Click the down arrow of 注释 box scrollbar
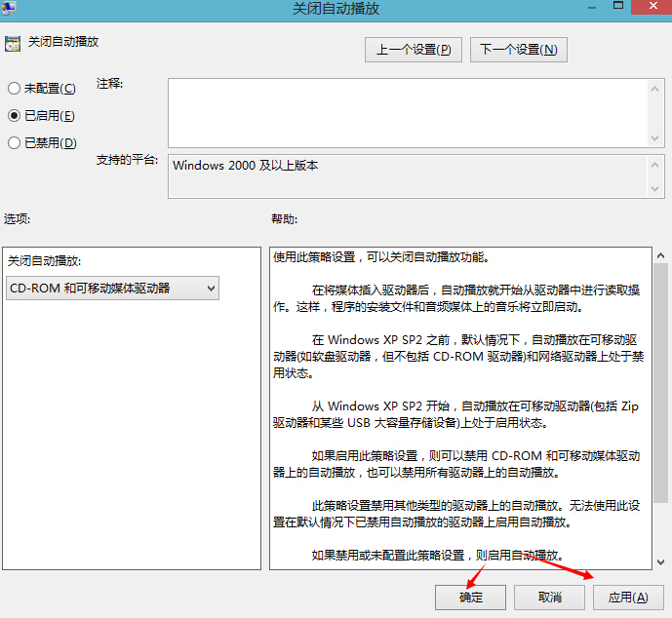 654,137
